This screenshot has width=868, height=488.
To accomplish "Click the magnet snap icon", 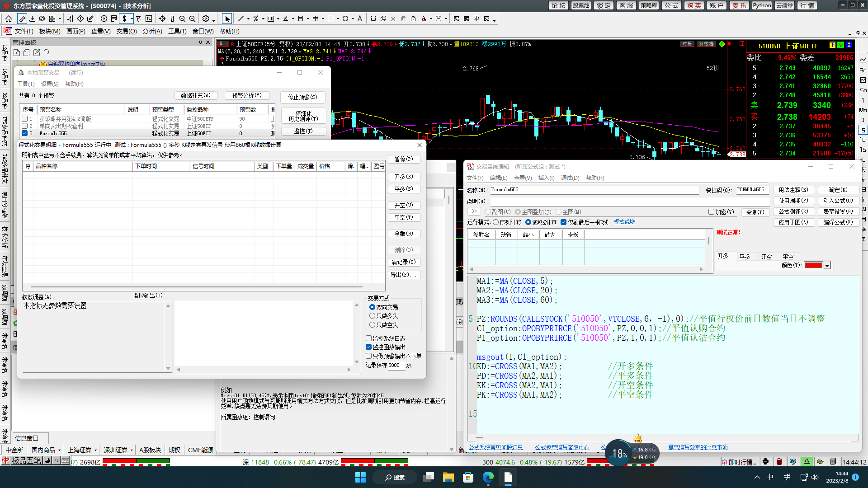I will coord(373,19).
